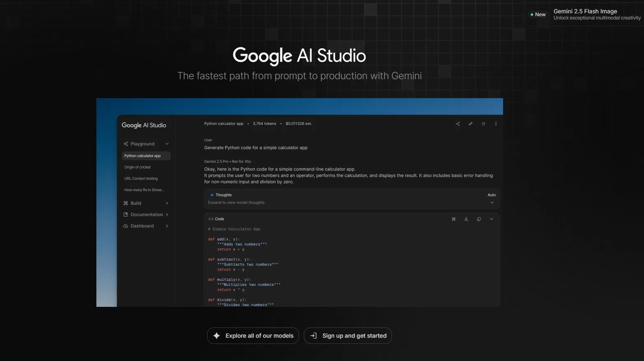Image resolution: width=644 pixels, height=361 pixels.
Task: Click the Dashboard gauge icon in sidebar
Action: [x=126, y=226]
